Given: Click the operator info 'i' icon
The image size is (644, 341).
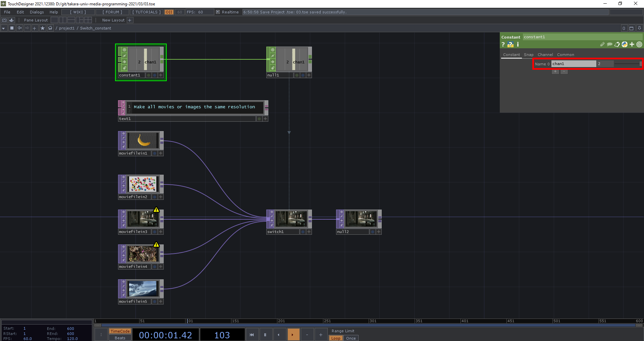Looking at the screenshot, I should [x=518, y=45].
